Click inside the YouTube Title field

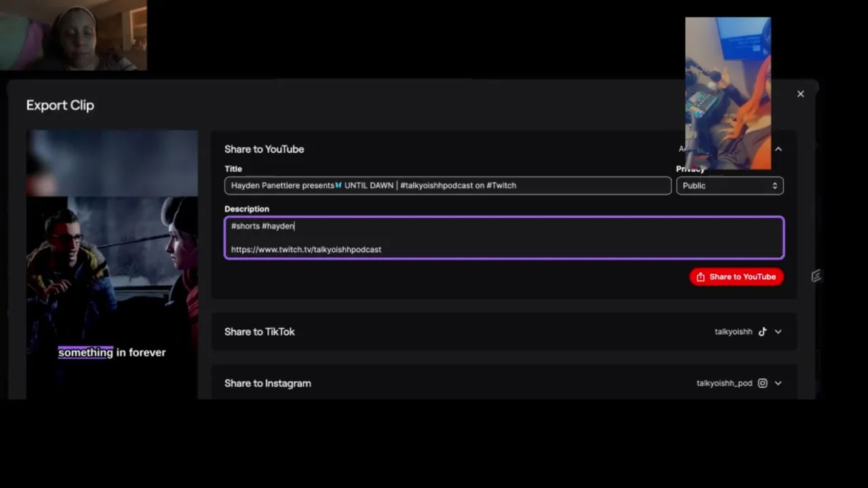(x=448, y=186)
